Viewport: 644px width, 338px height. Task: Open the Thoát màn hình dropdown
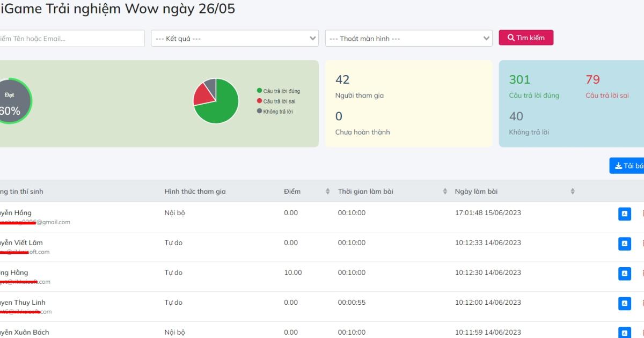point(408,39)
